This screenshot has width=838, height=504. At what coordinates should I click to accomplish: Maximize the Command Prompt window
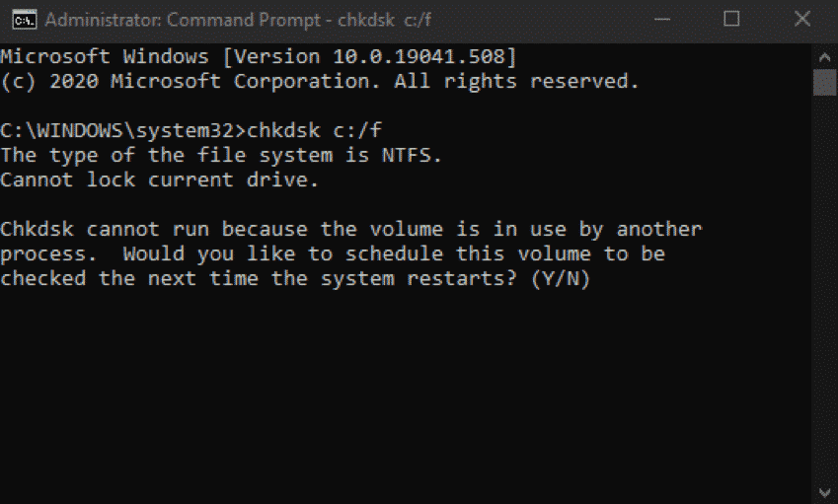pyautogui.click(x=731, y=19)
